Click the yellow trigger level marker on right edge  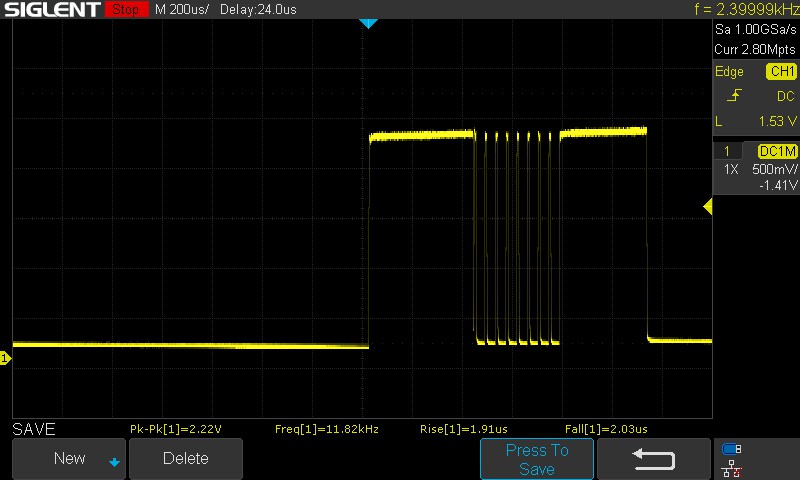[708, 207]
